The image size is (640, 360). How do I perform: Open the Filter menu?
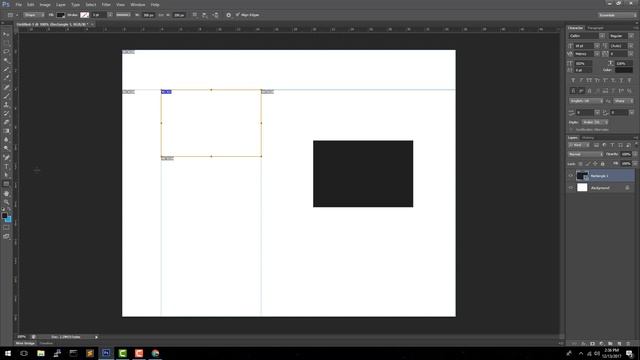[x=106, y=4]
